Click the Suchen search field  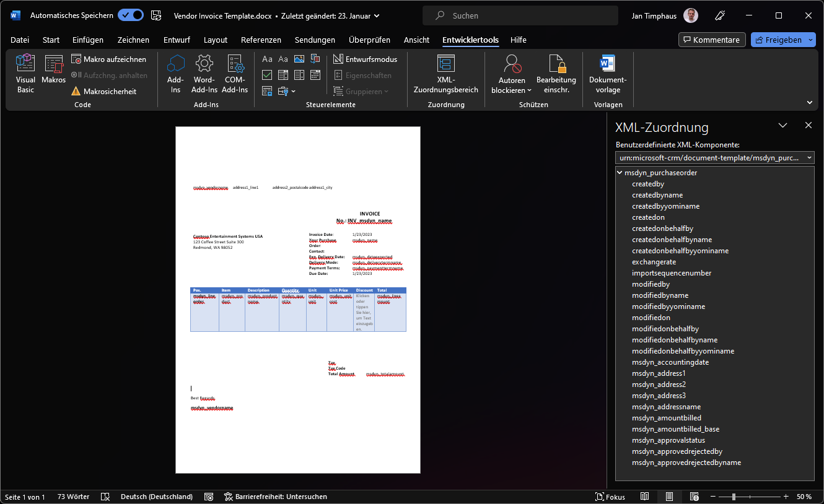click(x=520, y=15)
